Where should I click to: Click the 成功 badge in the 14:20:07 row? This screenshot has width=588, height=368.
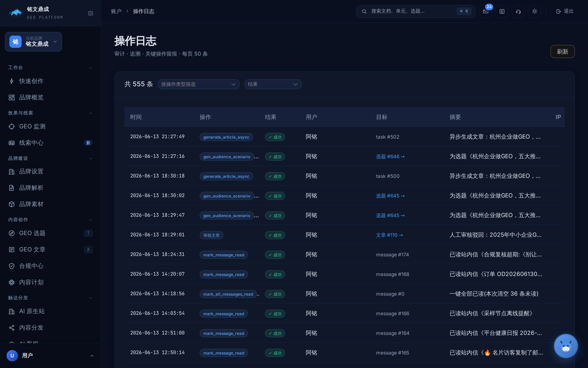click(x=275, y=274)
